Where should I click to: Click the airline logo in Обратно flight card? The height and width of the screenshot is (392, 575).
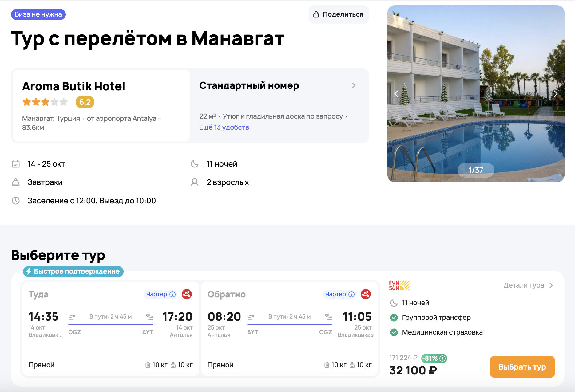[366, 294]
